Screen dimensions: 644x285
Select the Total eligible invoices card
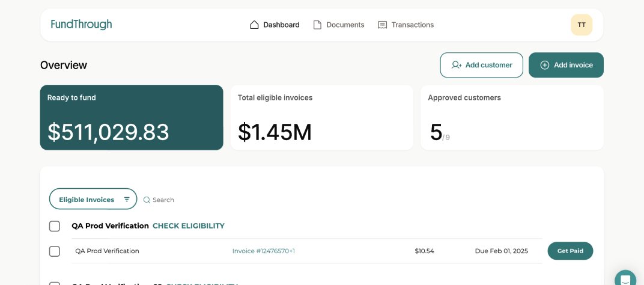(321, 118)
